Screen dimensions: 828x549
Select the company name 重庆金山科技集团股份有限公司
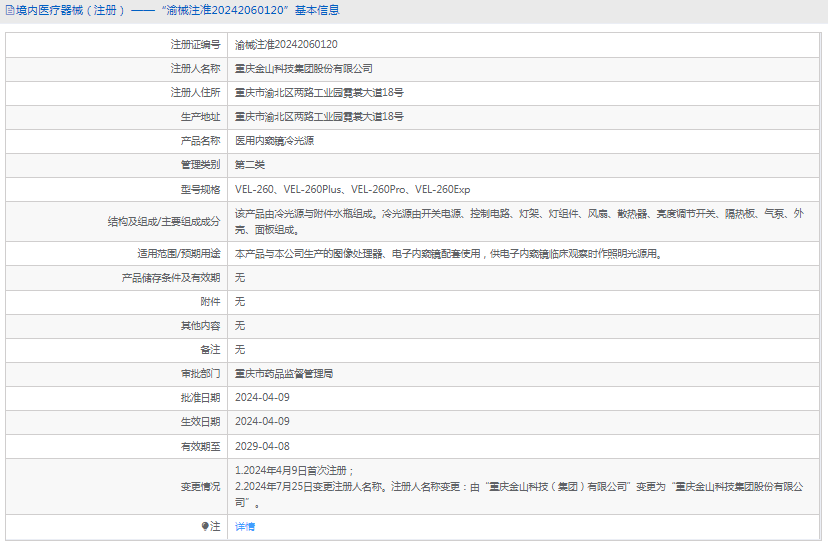304,69
